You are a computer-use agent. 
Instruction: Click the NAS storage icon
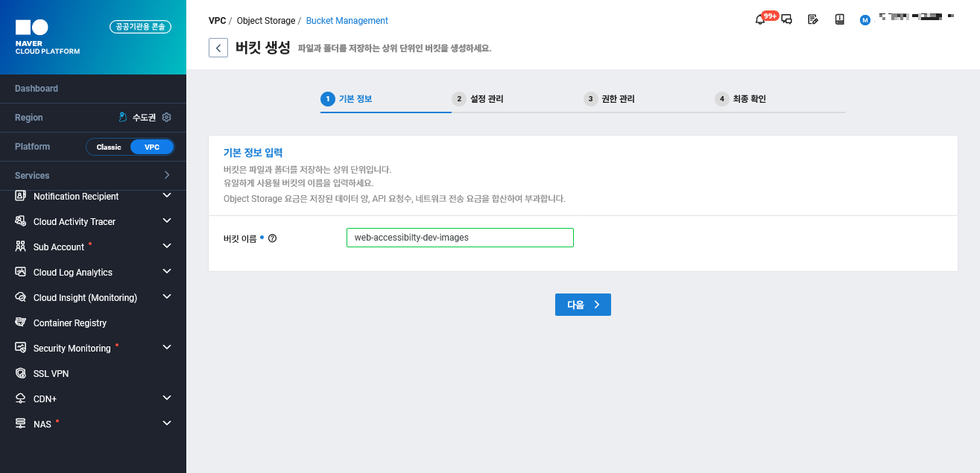click(x=21, y=424)
